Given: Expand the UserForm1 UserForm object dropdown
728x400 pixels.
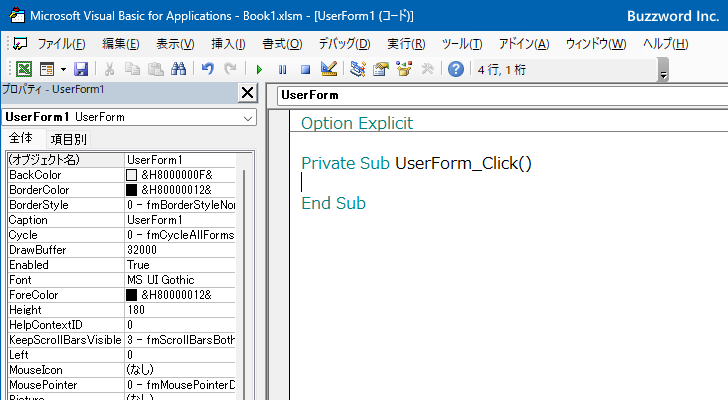Looking at the screenshot, I should [248, 117].
